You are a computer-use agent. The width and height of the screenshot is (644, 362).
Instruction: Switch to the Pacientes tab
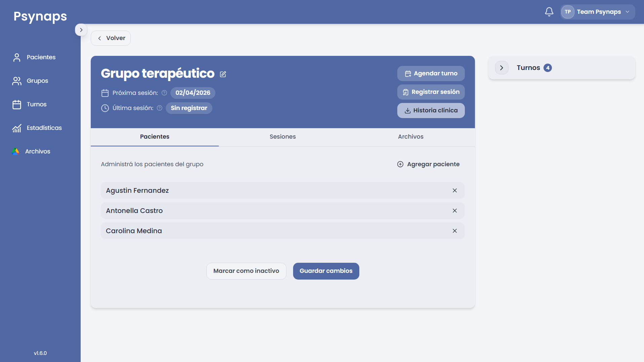click(155, 137)
